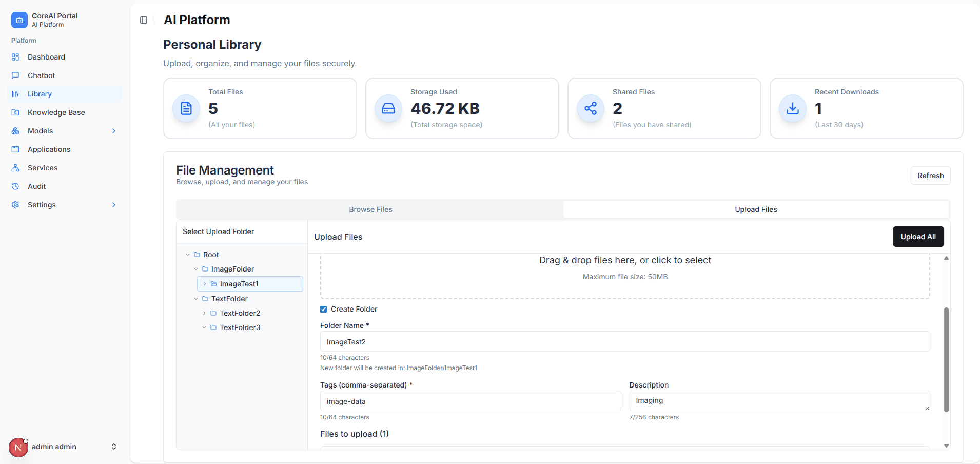Click the Services icon in sidebar

(15, 168)
